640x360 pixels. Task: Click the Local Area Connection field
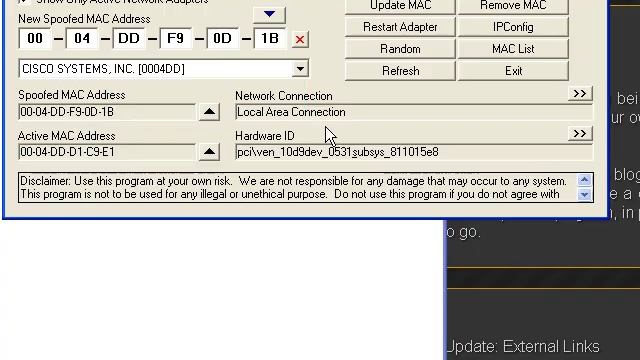pos(414,112)
